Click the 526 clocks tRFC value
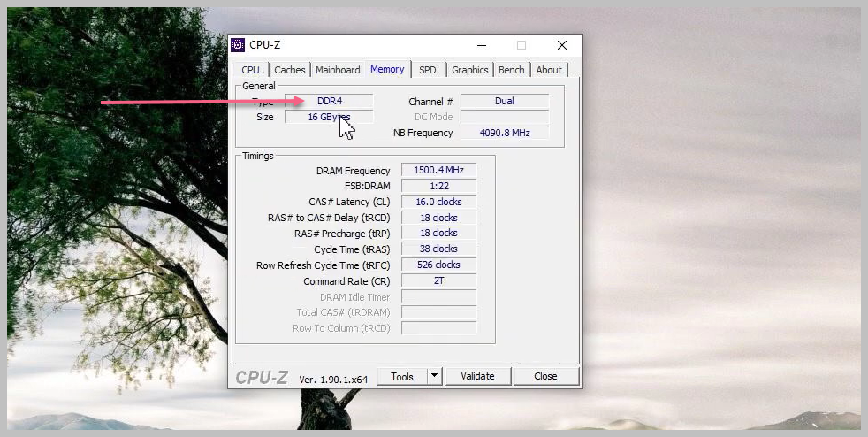 (x=439, y=264)
